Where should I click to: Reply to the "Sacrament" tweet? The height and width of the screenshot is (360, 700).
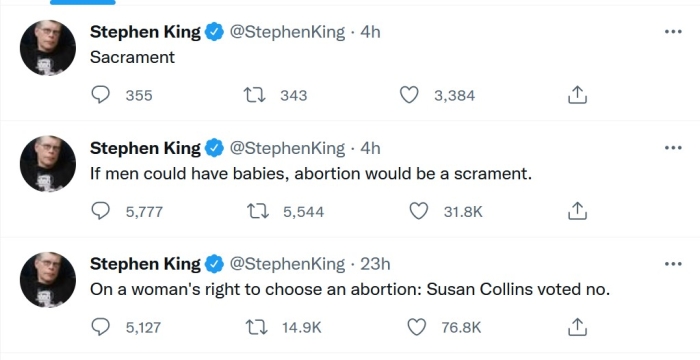coord(100,95)
